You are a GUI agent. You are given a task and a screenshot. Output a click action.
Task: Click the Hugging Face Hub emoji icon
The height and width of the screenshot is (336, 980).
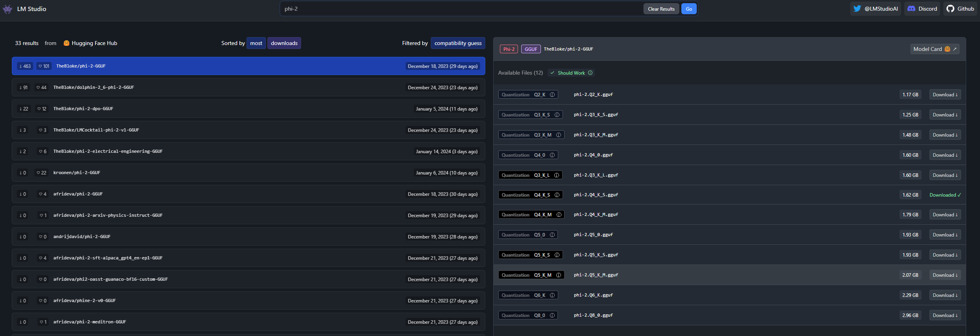[x=66, y=43]
